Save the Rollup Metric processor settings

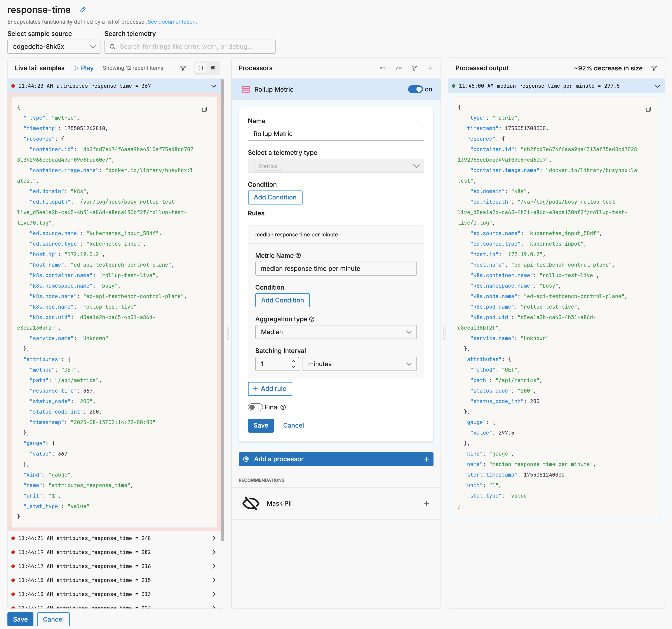coord(261,425)
